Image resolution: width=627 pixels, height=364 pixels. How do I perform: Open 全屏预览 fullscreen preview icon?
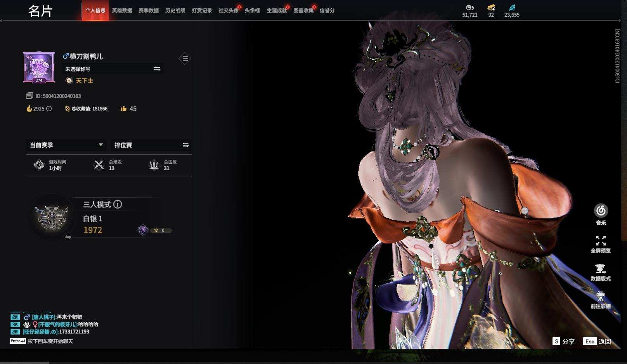pyautogui.click(x=601, y=241)
